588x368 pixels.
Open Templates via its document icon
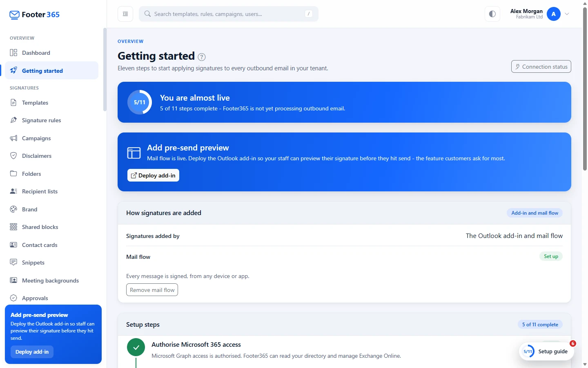click(13, 103)
